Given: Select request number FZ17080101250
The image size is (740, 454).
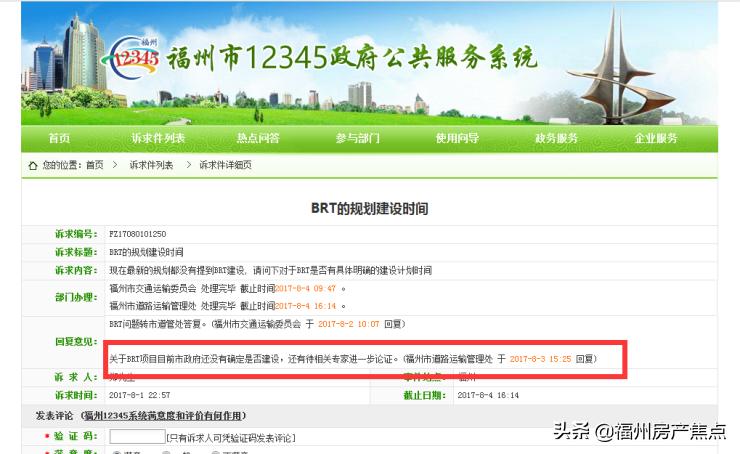Looking at the screenshot, I should (x=137, y=234).
